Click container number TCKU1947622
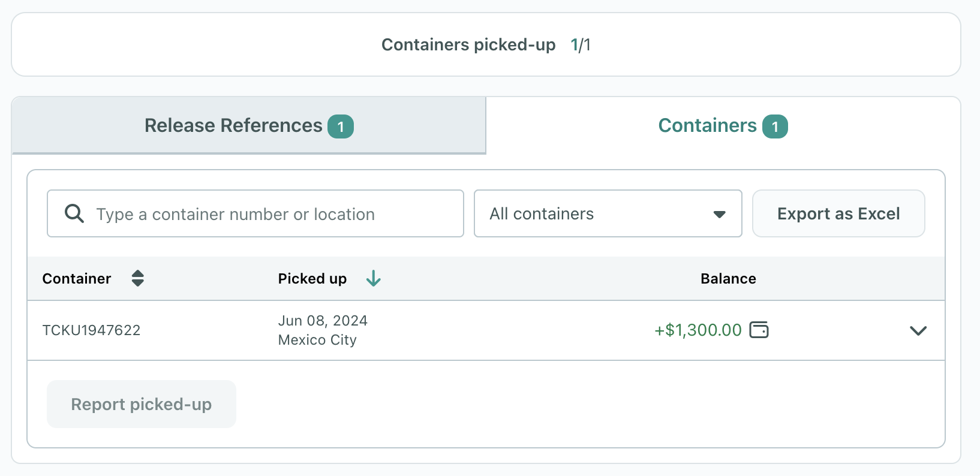Image resolution: width=980 pixels, height=476 pixels. (x=91, y=330)
